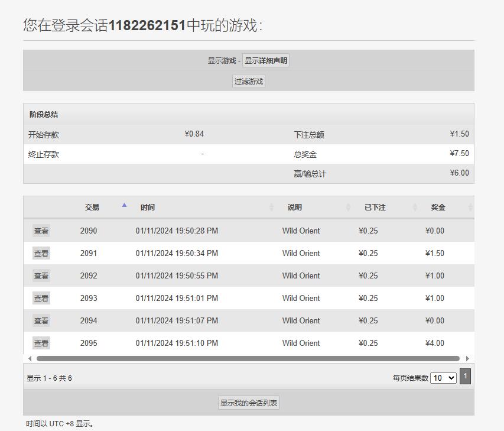504x431 pixels.
Task: Sort by the 已下注 column
Action: [375, 208]
